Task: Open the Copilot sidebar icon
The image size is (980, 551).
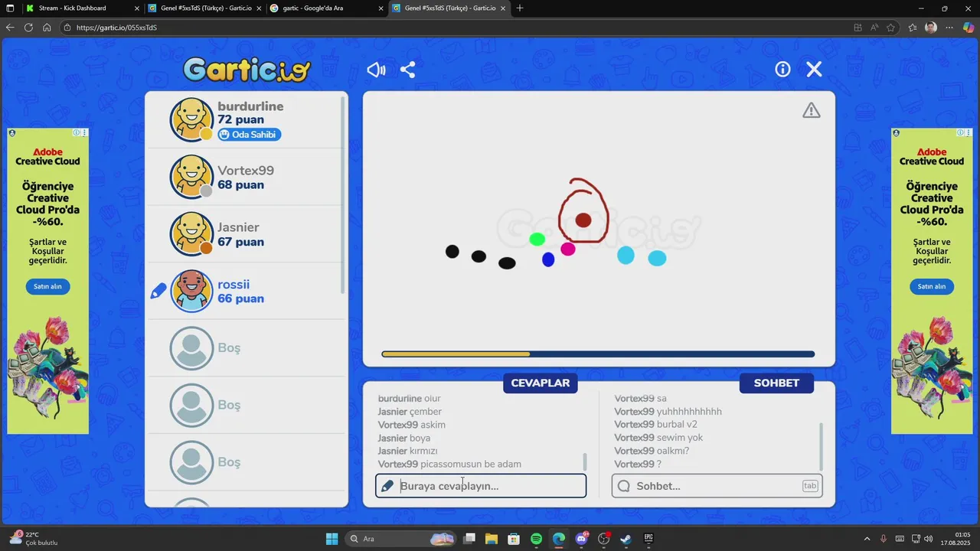Action: (969, 28)
